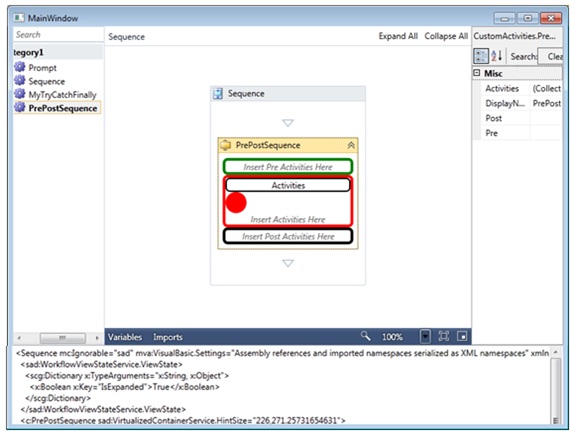
Task: Click the XAML pane scroll up arrow
Action: click(556, 352)
